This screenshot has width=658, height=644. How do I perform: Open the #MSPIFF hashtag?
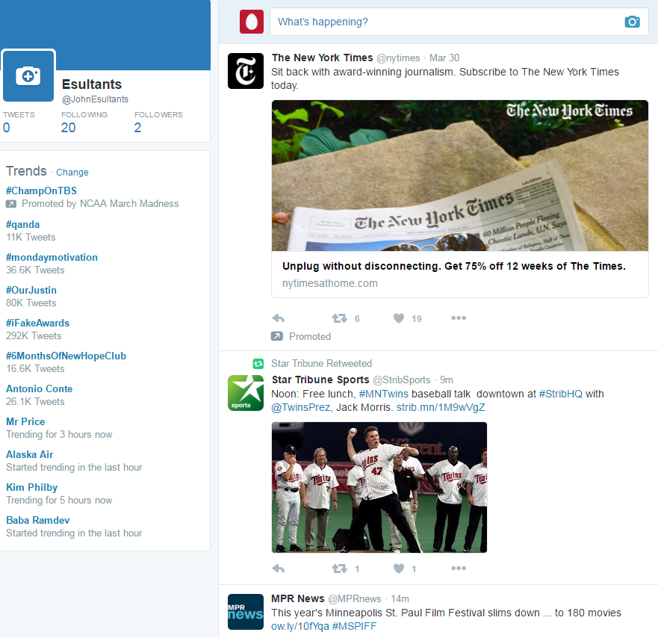pos(354,626)
